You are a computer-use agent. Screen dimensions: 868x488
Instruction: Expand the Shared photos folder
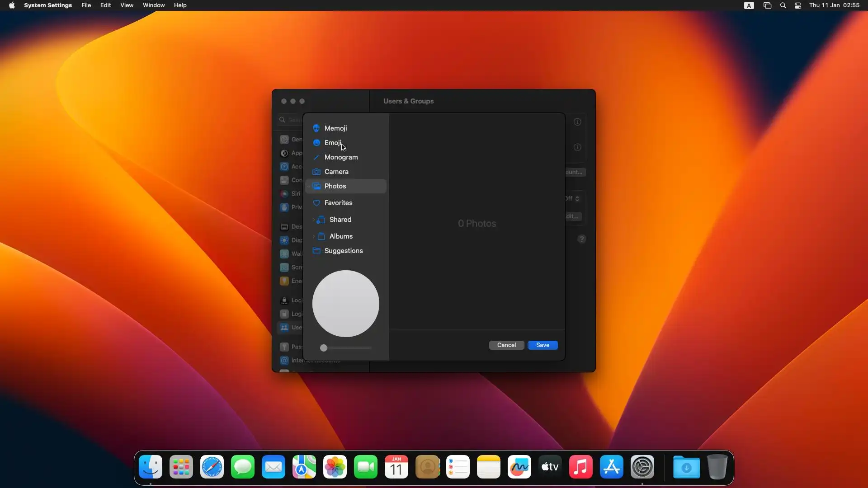pyautogui.click(x=313, y=220)
